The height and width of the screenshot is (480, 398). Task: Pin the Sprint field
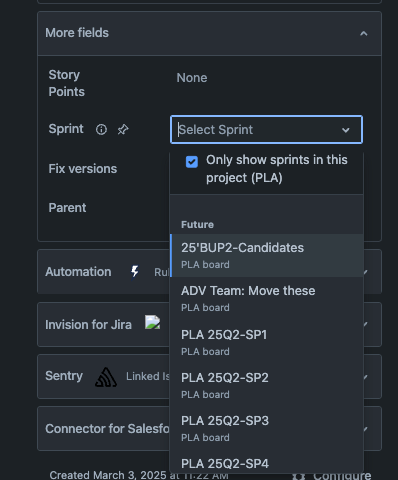[x=123, y=129]
